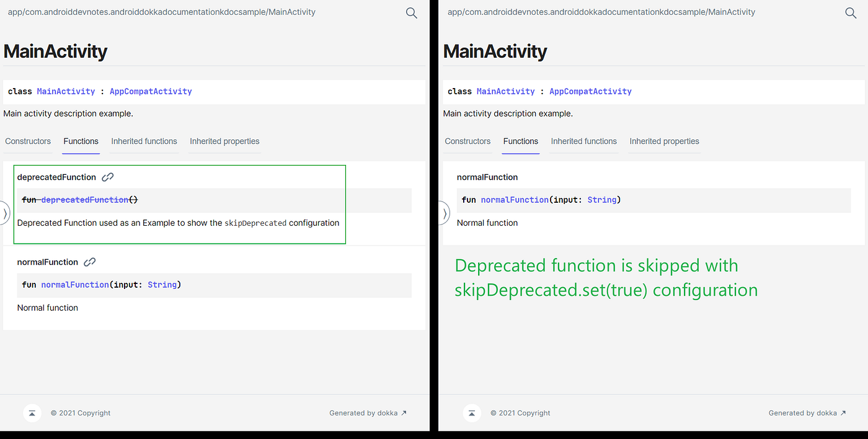This screenshot has width=868, height=439.
Task: Expand the sidebar chevron on the left page
Action: click(4, 213)
